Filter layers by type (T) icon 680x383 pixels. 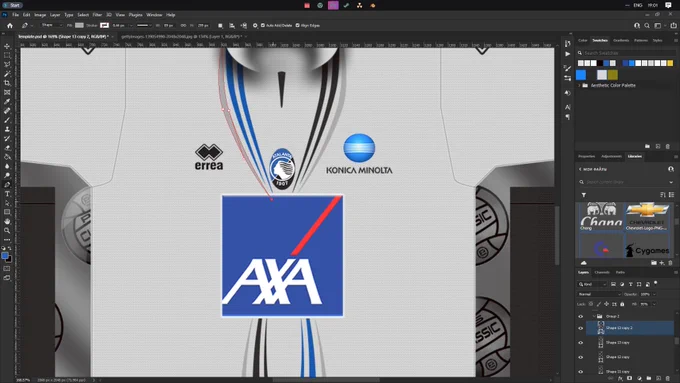click(631, 284)
